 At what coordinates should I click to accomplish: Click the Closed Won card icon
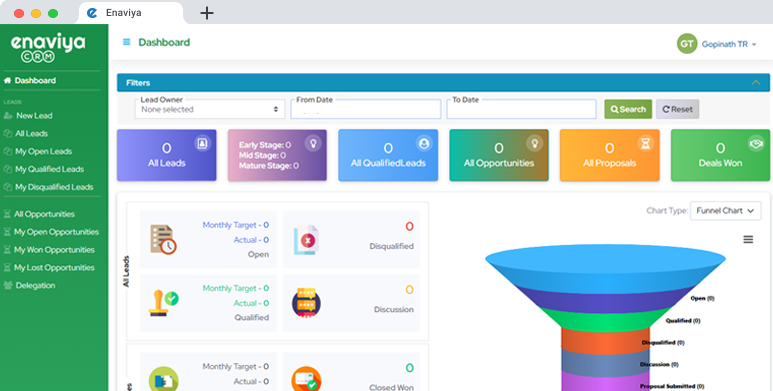point(306,380)
